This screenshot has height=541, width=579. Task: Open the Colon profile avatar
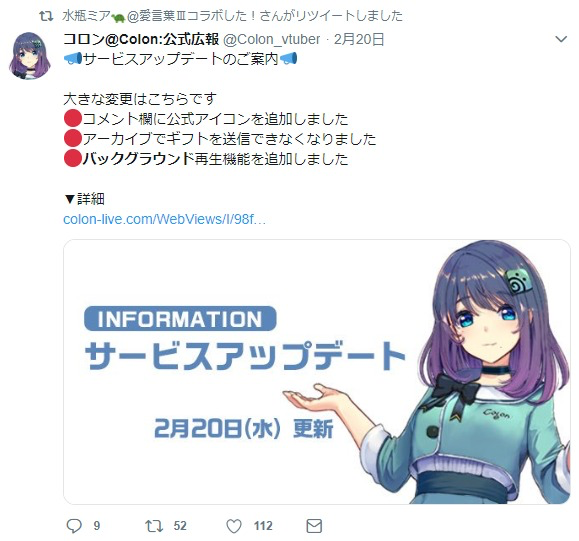pyautogui.click(x=30, y=55)
